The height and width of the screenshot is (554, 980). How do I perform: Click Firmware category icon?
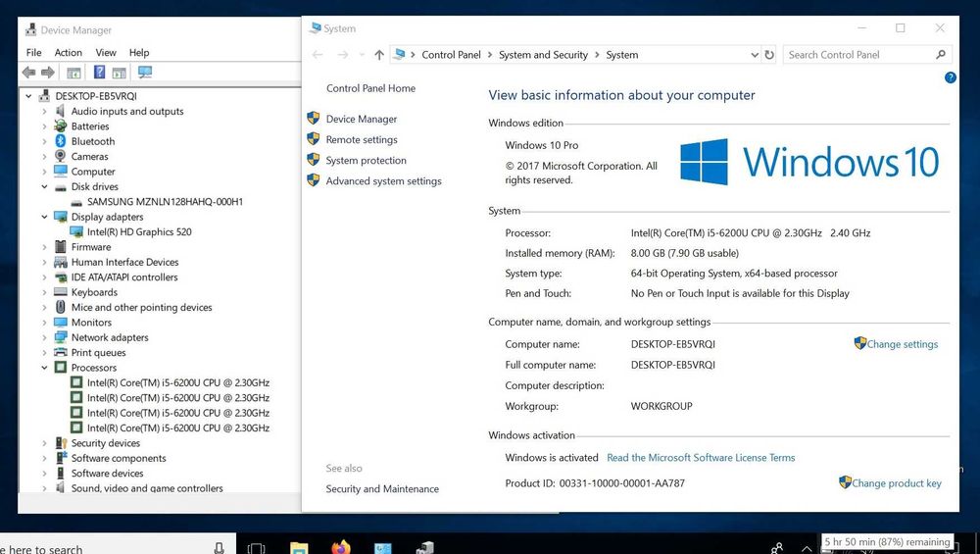61,247
